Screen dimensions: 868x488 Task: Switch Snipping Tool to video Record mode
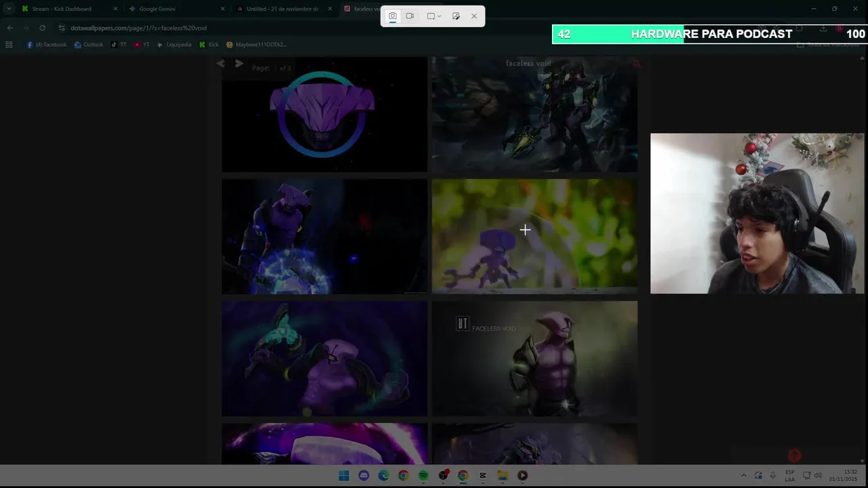(410, 16)
